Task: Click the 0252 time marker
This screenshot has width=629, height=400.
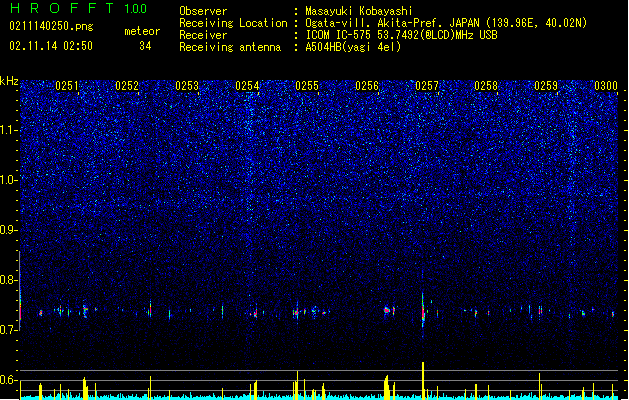Action: 127,86
